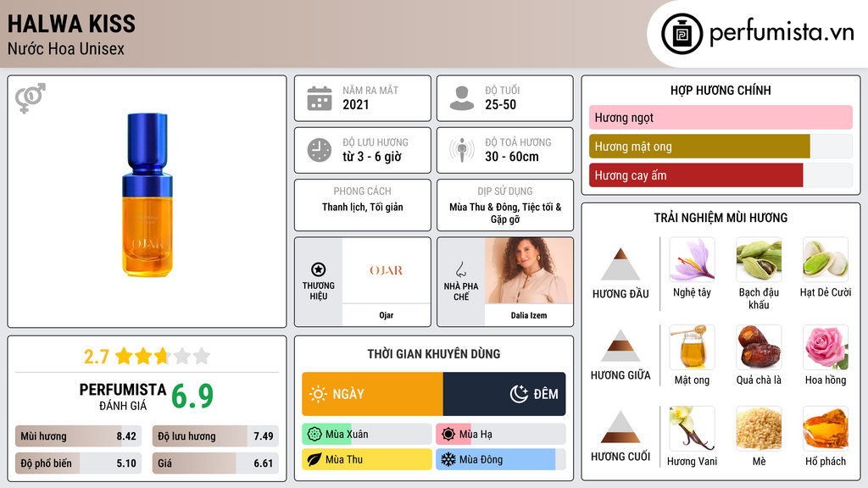
Task: Click the winter snowflake icon
Action: [x=448, y=459]
